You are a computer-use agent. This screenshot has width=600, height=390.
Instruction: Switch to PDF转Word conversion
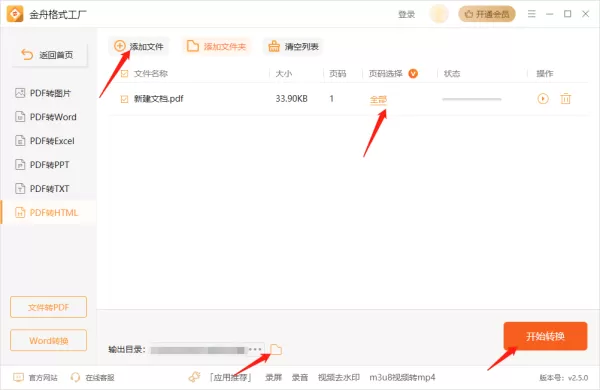click(53, 117)
